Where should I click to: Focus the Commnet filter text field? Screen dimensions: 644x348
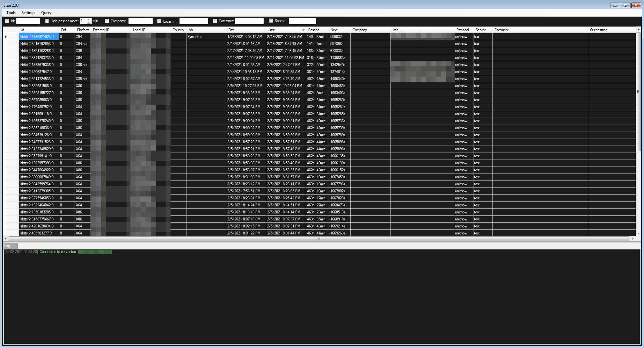click(x=249, y=21)
